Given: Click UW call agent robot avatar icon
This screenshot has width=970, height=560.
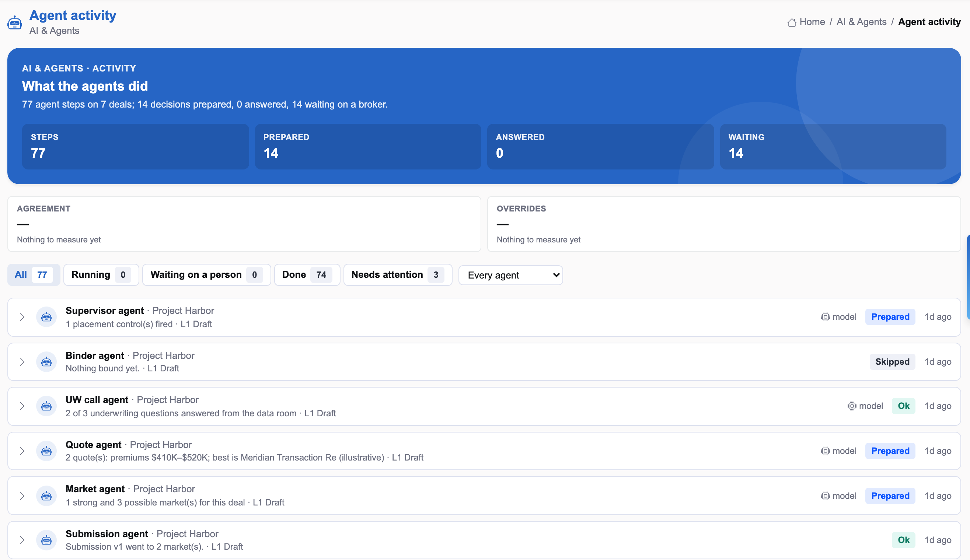Looking at the screenshot, I should click(x=46, y=406).
